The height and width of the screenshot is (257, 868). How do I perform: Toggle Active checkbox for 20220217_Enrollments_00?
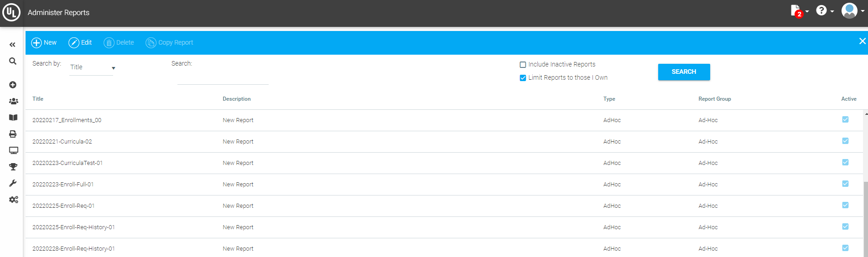[x=845, y=119]
